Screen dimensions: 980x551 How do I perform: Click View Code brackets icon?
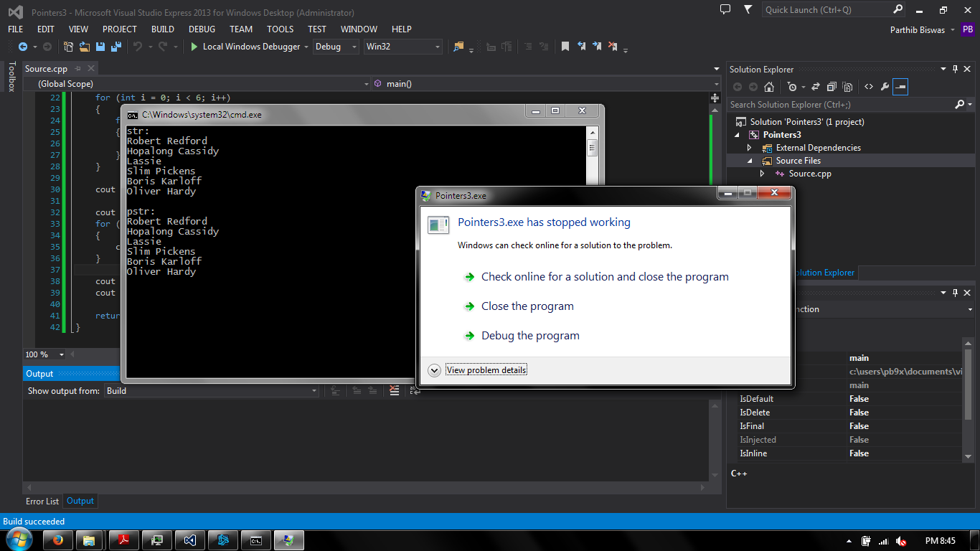(869, 87)
